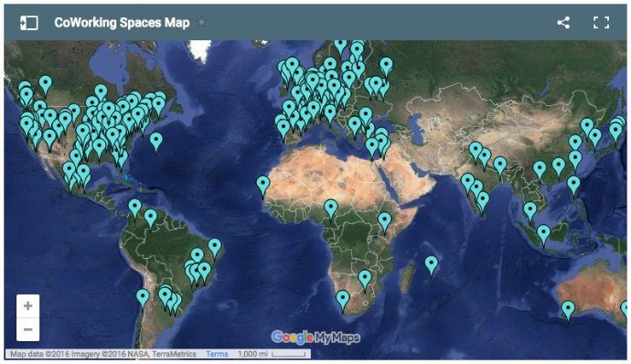Zoom out with the minus button
Image resolution: width=631 pixels, height=364 pixels.
(x=27, y=329)
